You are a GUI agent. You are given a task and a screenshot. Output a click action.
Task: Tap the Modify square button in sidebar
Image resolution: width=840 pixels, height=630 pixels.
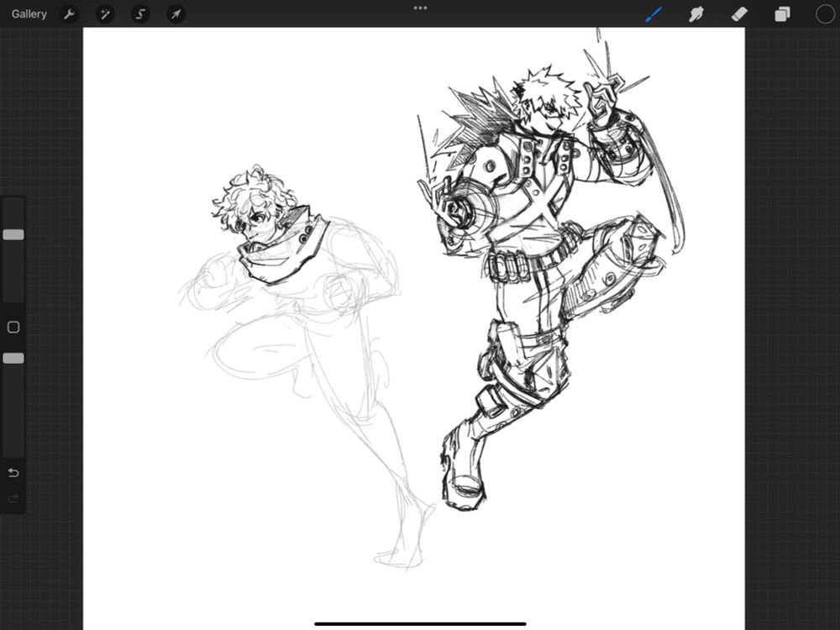coord(13,328)
